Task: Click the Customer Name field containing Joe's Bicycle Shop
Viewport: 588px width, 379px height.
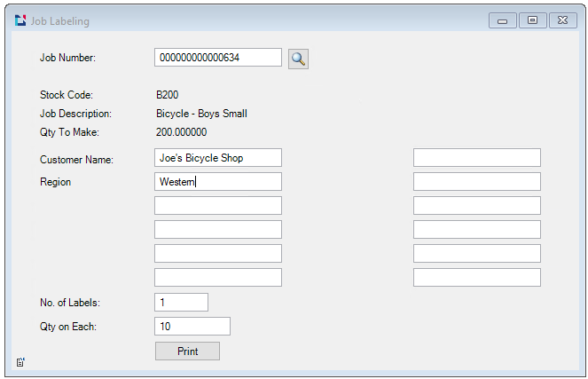Action: tap(218, 158)
